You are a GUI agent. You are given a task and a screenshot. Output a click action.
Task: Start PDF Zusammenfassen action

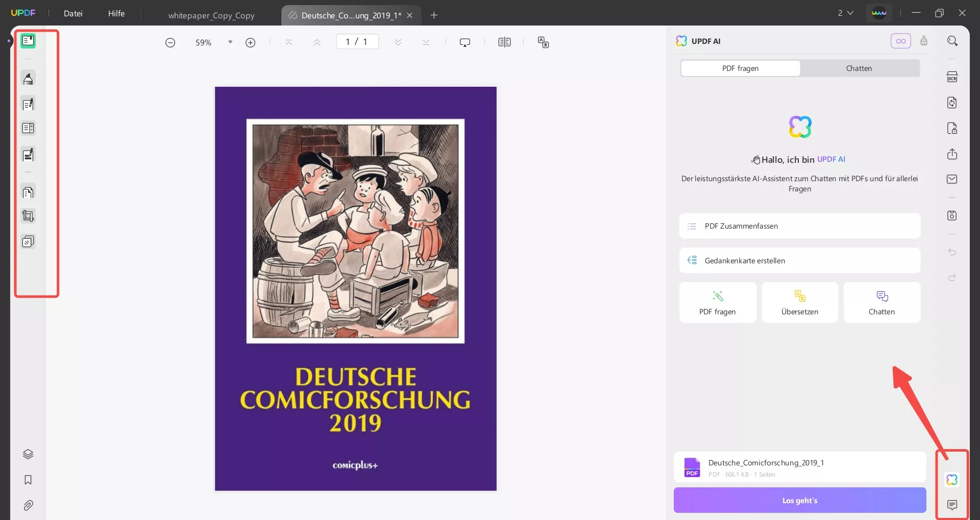click(x=799, y=226)
